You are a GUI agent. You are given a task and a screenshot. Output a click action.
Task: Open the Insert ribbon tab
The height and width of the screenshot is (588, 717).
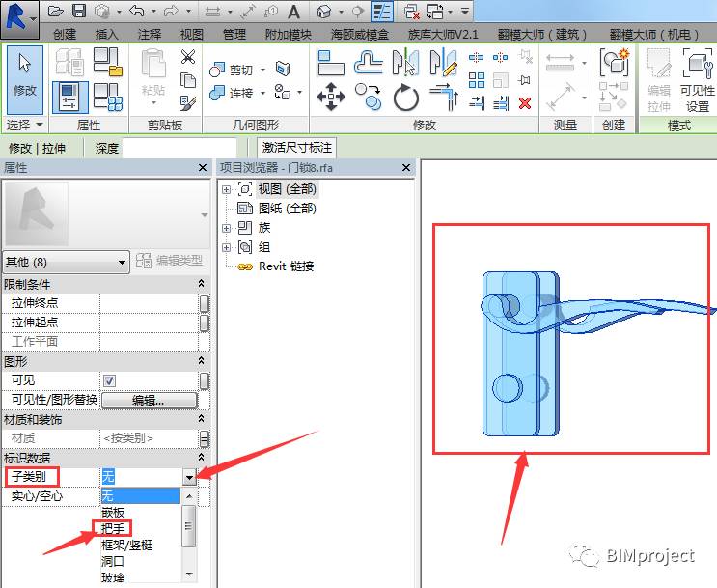click(106, 35)
